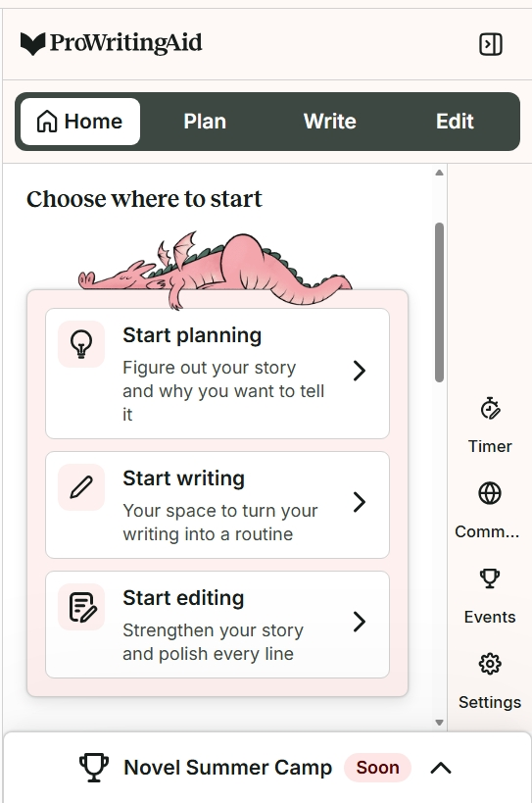This screenshot has width=532, height=803.
Task: Open Start editing via its right chevron
Action: [360, 622]
